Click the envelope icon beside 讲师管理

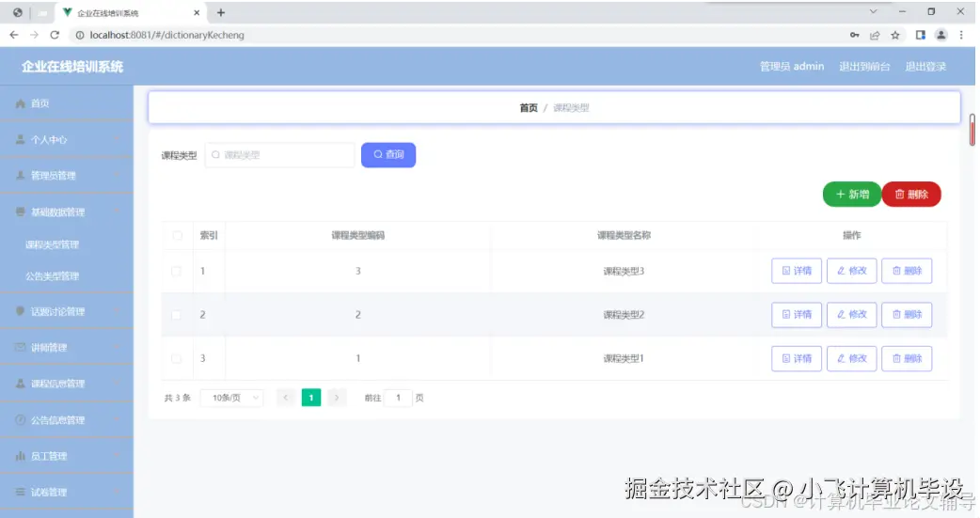coord(20,347)
